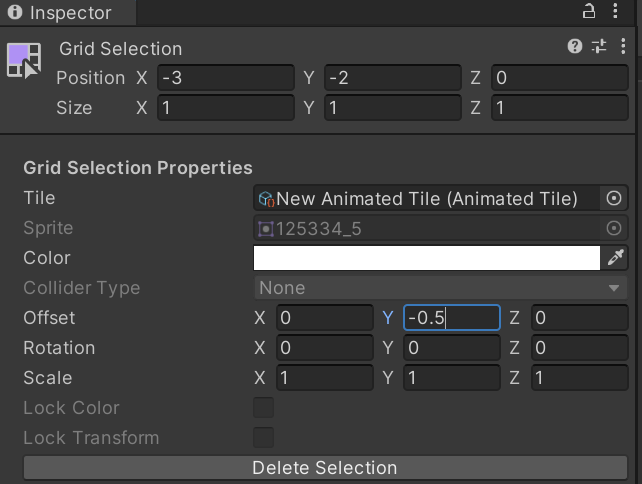Screen dimensions: 642x484
Task: Select the New Animated Tile field
Action: point(427,198)
